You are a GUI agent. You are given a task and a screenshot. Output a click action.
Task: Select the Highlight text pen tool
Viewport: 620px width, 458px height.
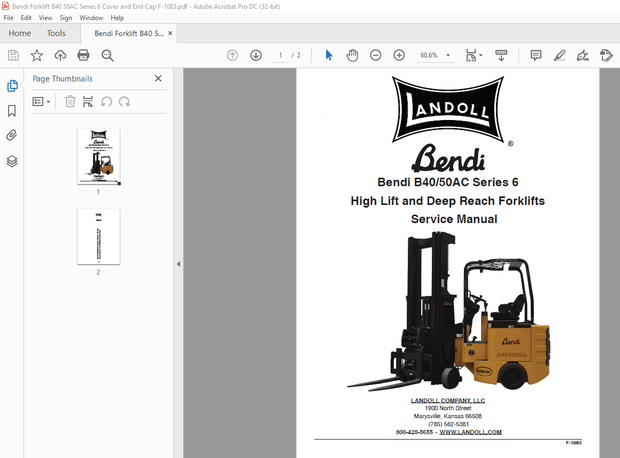[560, 55]
